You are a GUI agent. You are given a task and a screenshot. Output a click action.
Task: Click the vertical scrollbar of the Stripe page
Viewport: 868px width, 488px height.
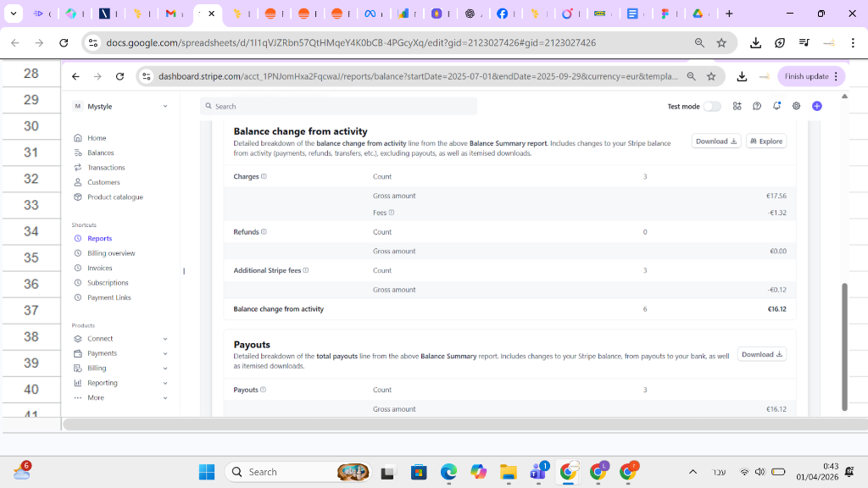pos(845,347)
